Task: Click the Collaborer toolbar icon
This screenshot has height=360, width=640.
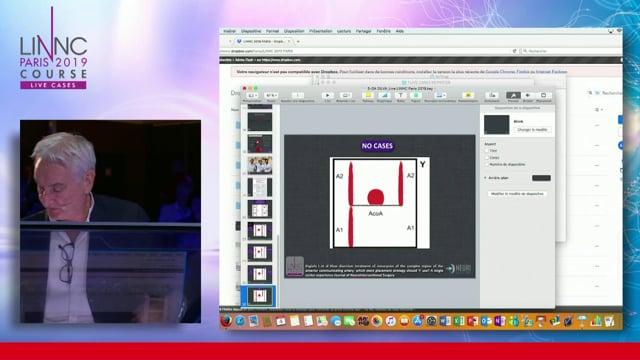Action: [x=492, y=96]
